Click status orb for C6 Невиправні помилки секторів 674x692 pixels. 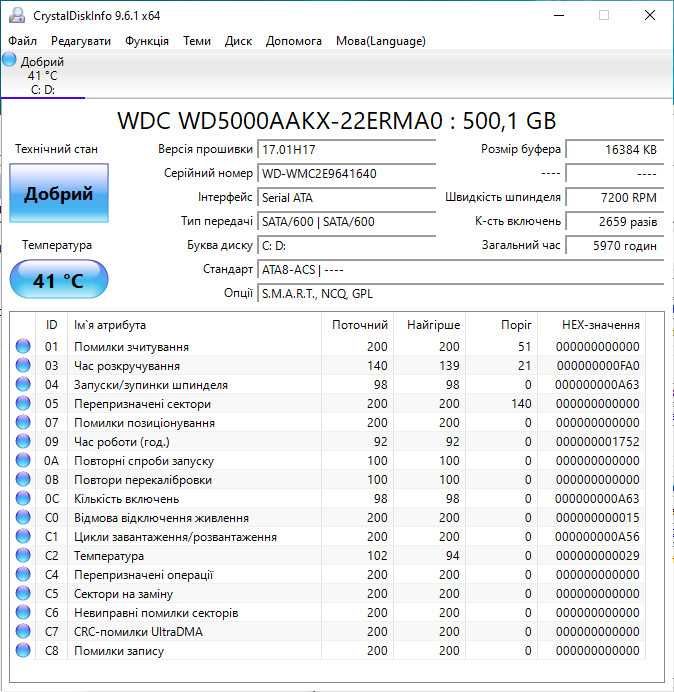(x=23, y=612)
